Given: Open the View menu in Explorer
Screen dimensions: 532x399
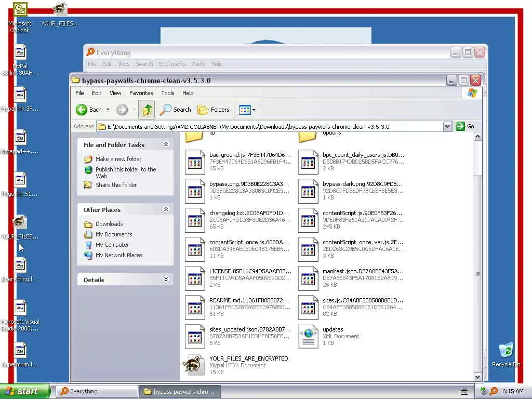Looking at the screenshot, I should pyautogui.click(x=115, y=93).
